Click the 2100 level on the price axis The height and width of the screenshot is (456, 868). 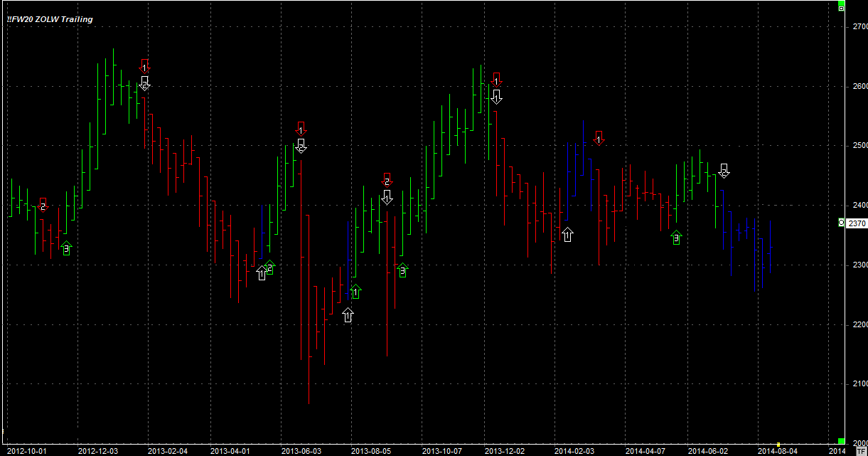[x=858, y=384]
